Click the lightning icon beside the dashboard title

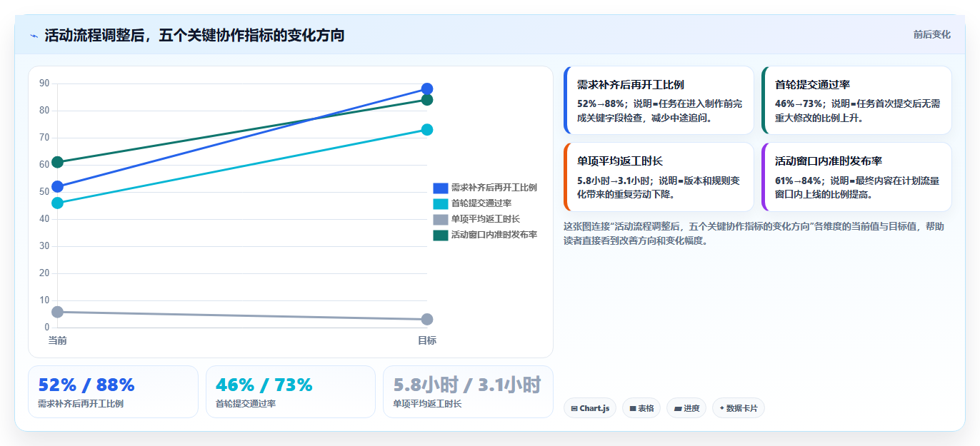tap(34, 36)
